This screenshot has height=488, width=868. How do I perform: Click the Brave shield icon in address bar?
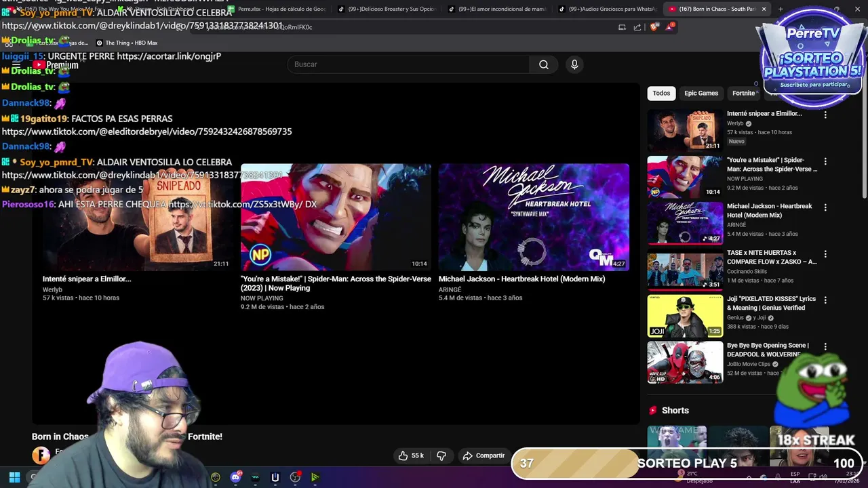click(x=654, y=27)
